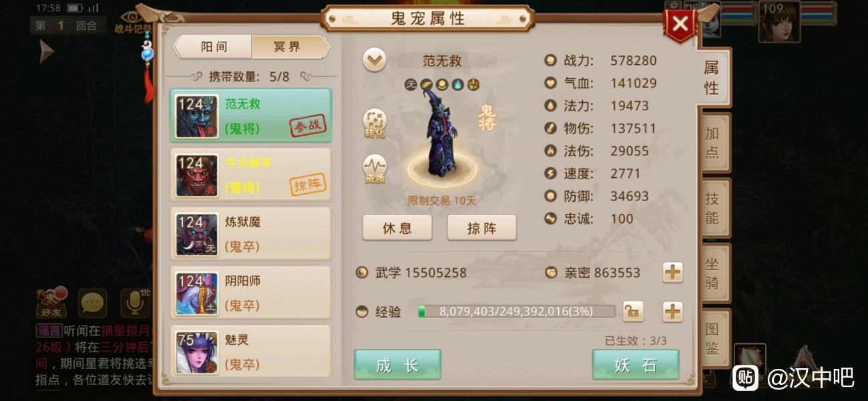Select the 阴阳师 pet thumbnail

(x=196, y=293)
